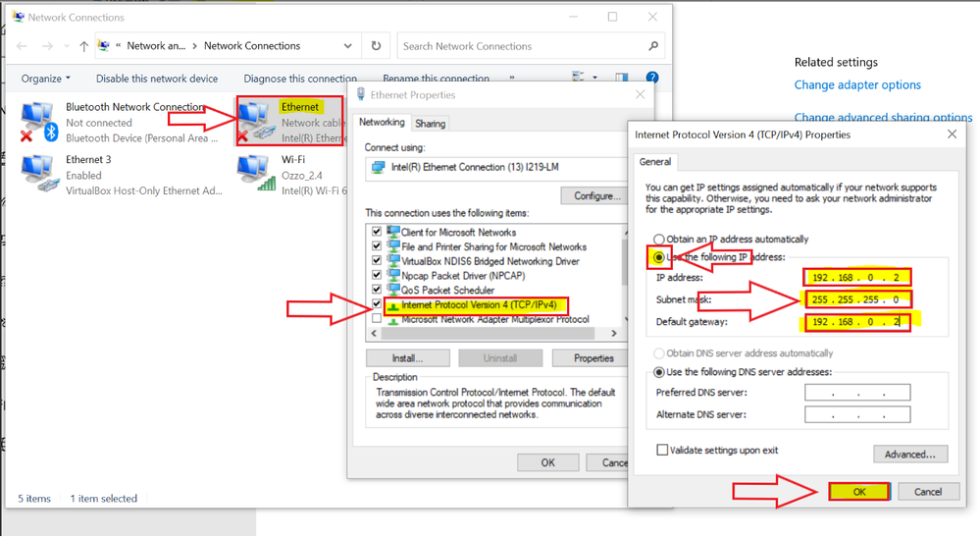
Task: Enable Validate settings upon exit checkbox
Action: click(662, 450)
